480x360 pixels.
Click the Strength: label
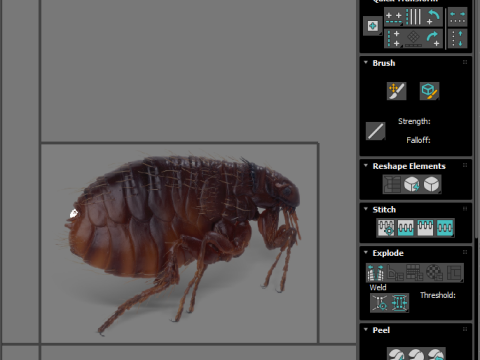click(x=414, y=121)
